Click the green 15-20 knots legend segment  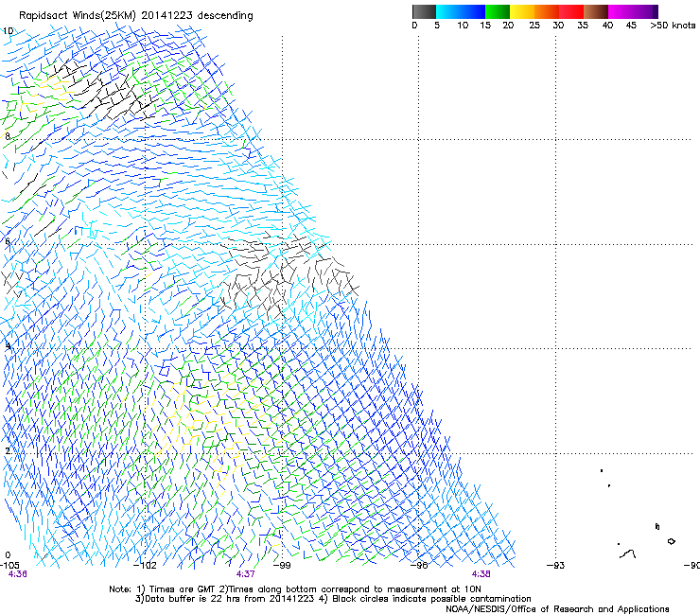[498, 11]
